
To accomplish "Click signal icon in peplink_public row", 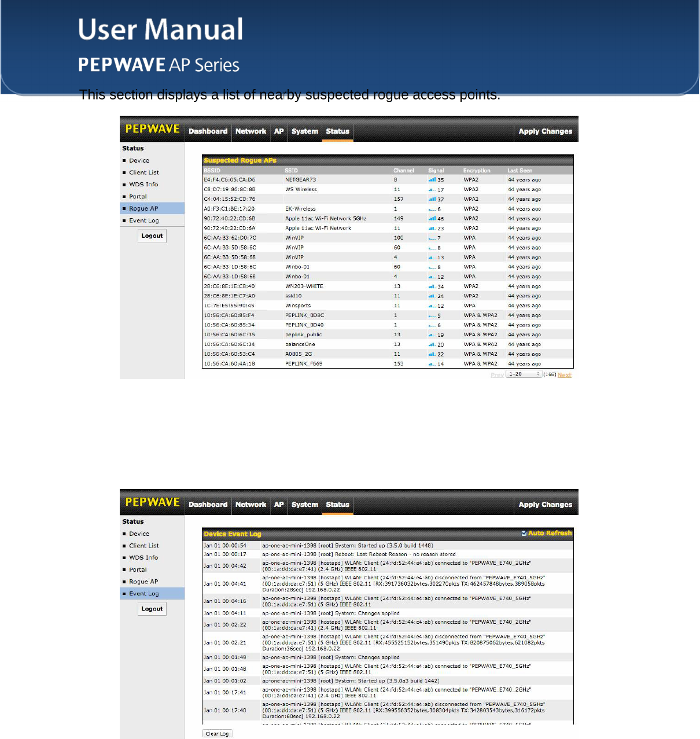I will point(432,334).
